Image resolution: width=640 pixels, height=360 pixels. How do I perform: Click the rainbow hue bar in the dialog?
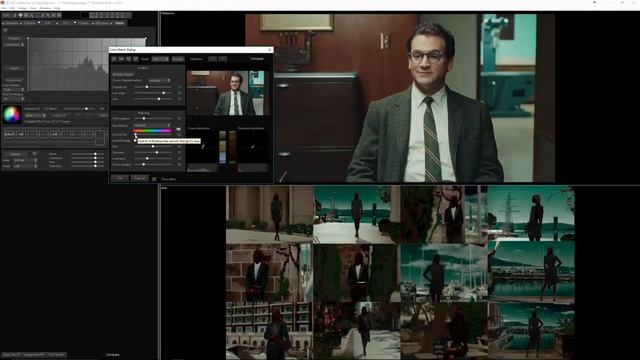point(152,131)
